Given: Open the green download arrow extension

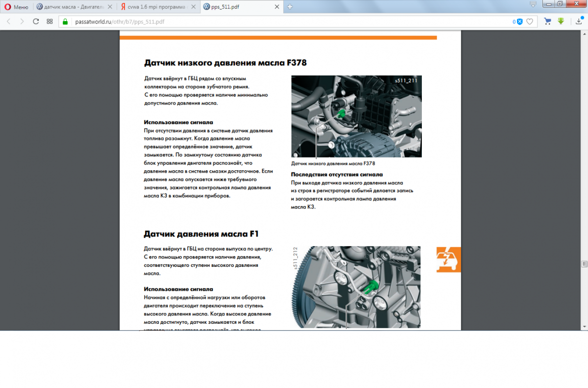Looking at the screenshot, I should coord(561,22).
